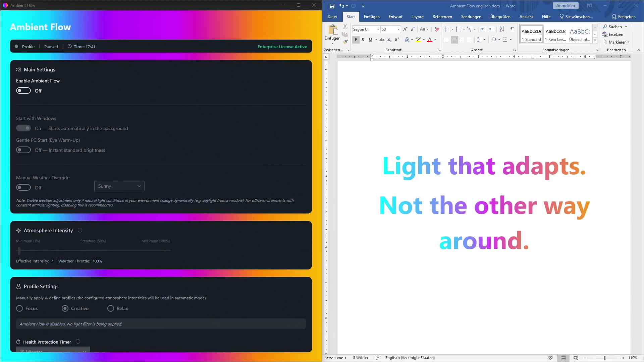Show paragraph marks with the pilcrow icon
The width and height of the screenshot is (644, 362).
pos(512,29)
